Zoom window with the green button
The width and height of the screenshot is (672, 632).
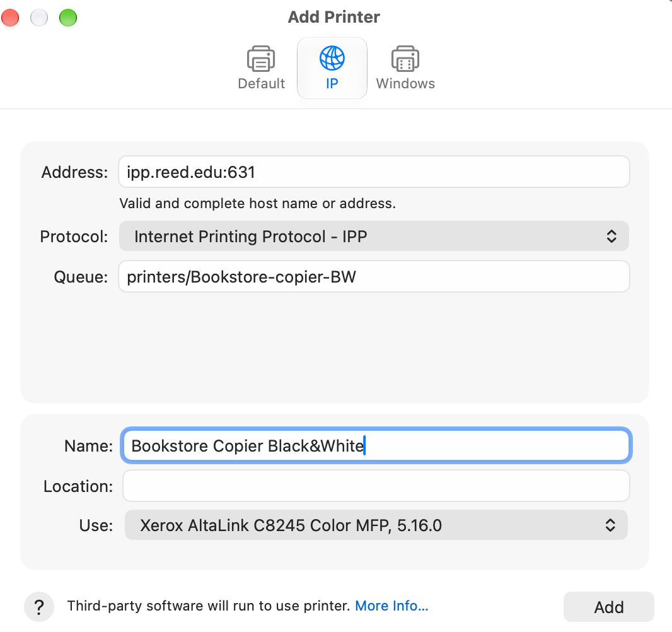pyautogui.click(x=67, y=18)
